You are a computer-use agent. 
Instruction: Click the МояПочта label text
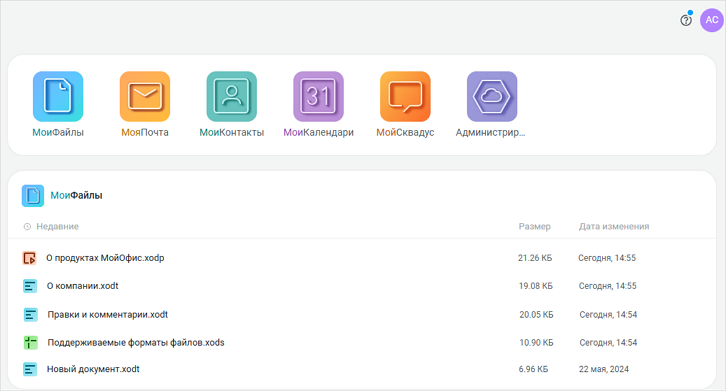coord(145,132)
